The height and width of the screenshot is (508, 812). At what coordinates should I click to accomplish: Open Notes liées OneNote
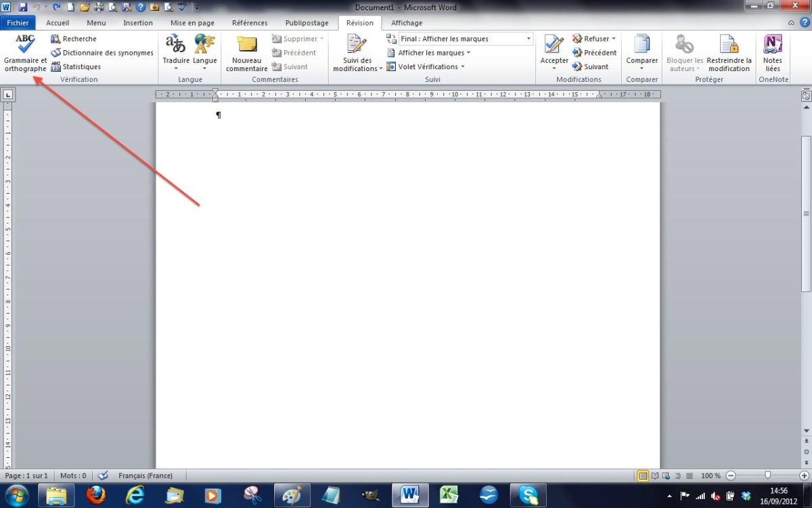tap(772, 53)
